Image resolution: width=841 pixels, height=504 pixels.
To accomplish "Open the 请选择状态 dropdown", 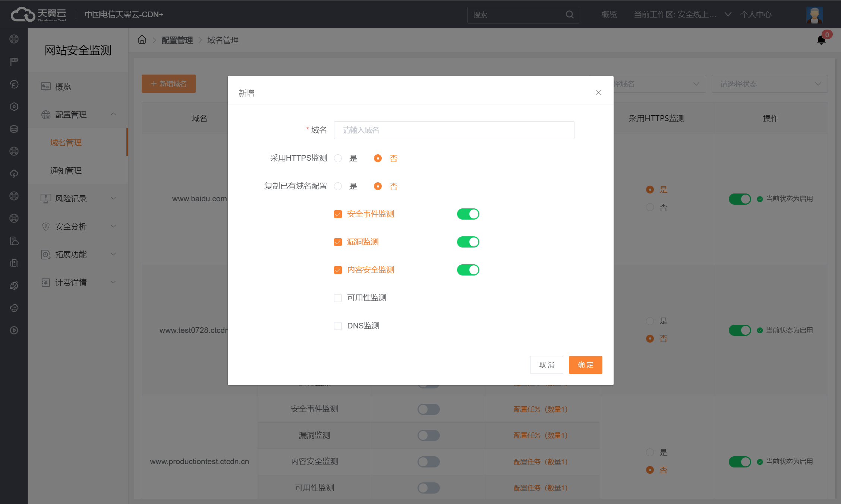I will coord(769,84).
